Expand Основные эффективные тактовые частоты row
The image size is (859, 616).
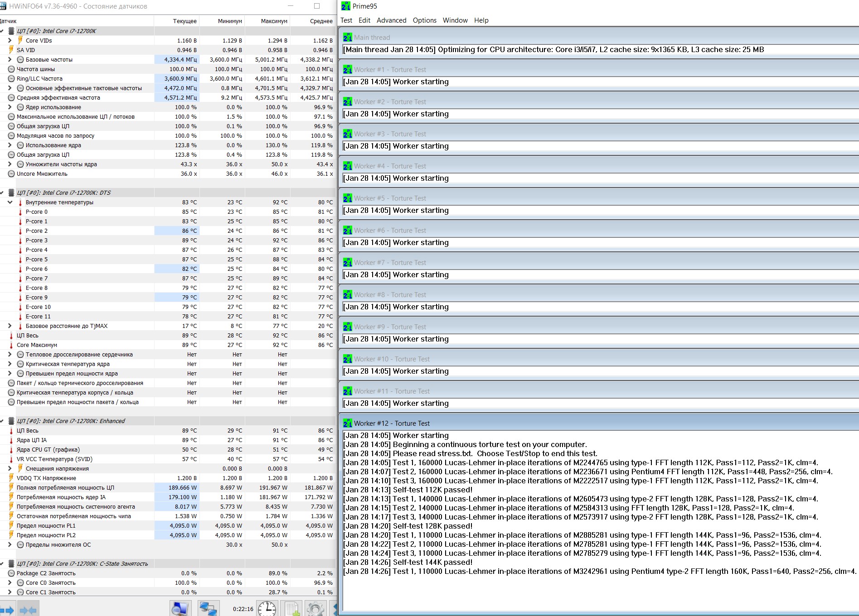click(x=10, y=88)
